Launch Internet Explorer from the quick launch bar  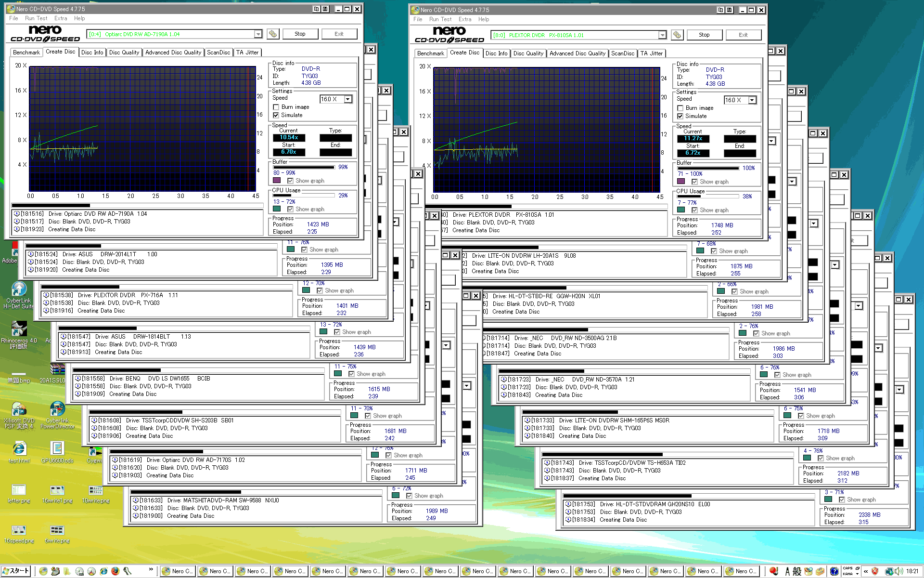pyautogui.click(x=103, y=571)
